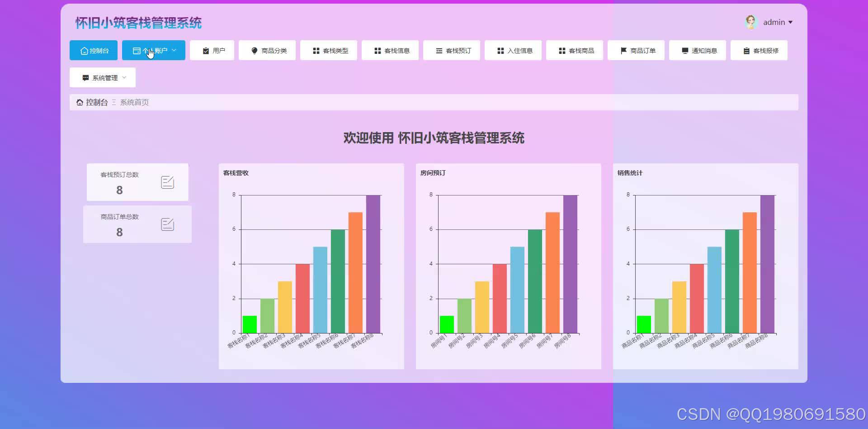Click the 入住信息 check-in icon
868x429 pixels.
[x=500, y=50]
